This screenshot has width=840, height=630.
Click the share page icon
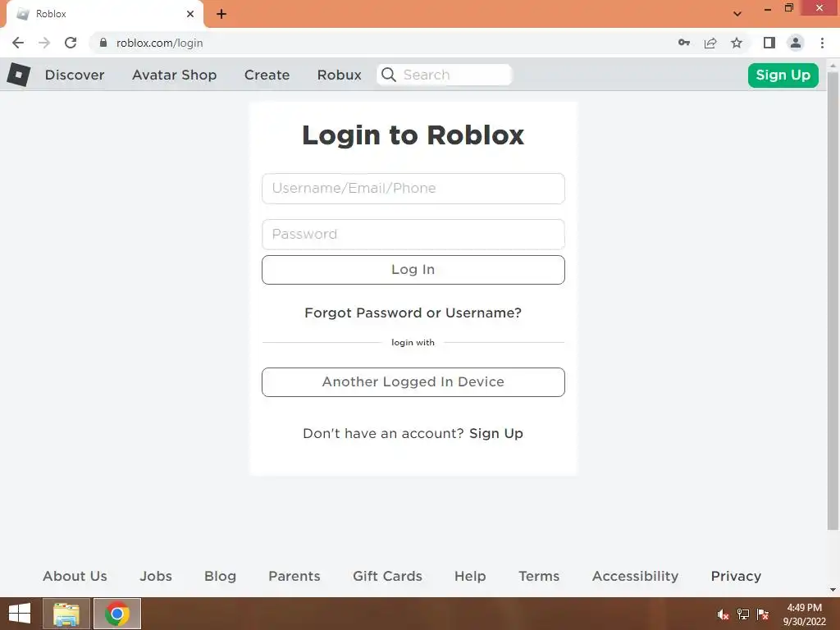710,43
